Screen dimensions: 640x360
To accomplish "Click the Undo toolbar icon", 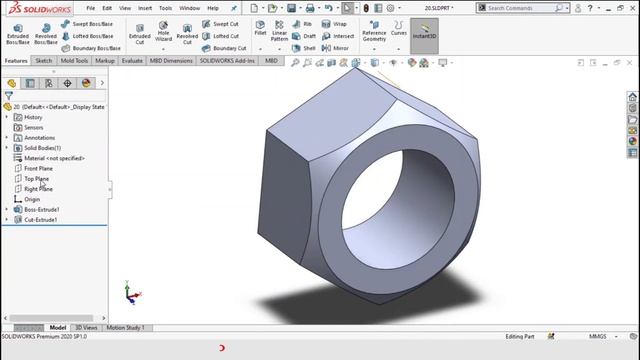I will point(329,8).
